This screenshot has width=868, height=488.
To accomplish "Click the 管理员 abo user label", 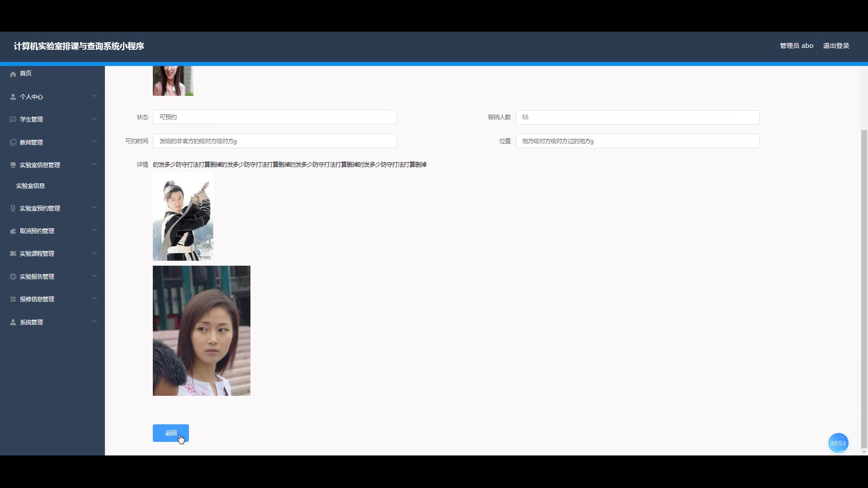I will pos(797,46).
